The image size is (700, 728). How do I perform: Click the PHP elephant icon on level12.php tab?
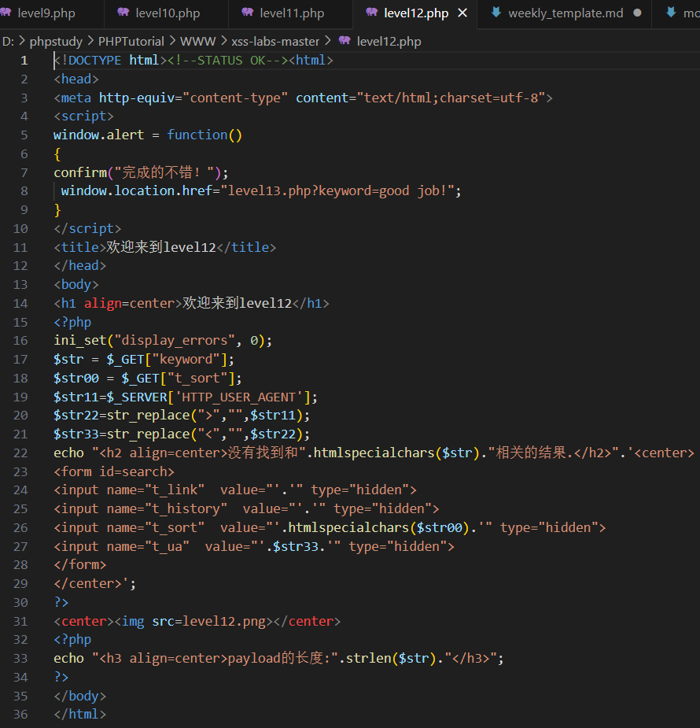tap(372, 13)
